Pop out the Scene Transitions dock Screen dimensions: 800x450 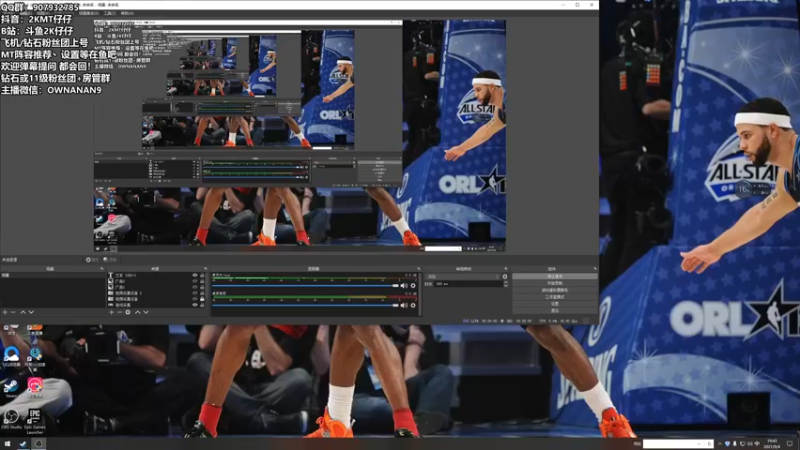coord(506,269)
